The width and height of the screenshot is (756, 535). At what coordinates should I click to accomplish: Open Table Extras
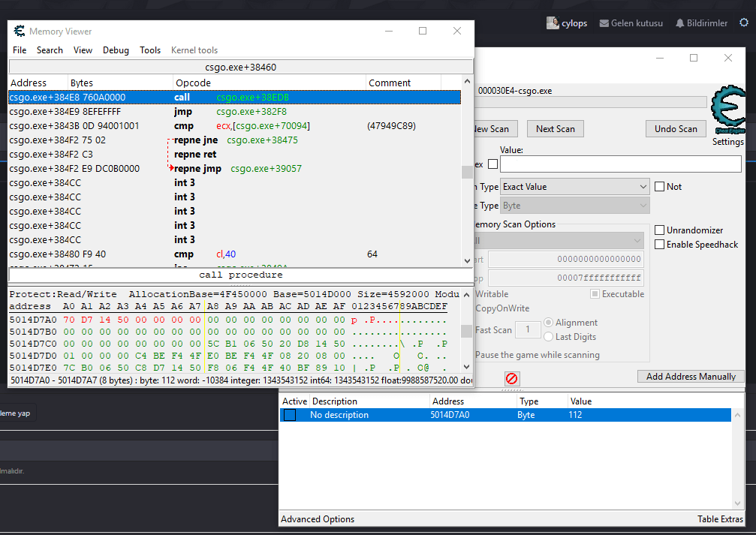point(720,519)
